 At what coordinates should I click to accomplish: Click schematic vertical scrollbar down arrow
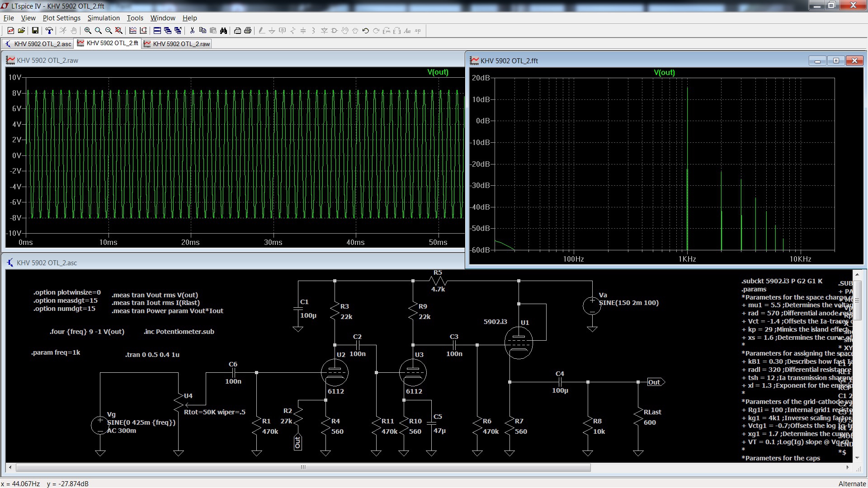[x=857, y=458]
